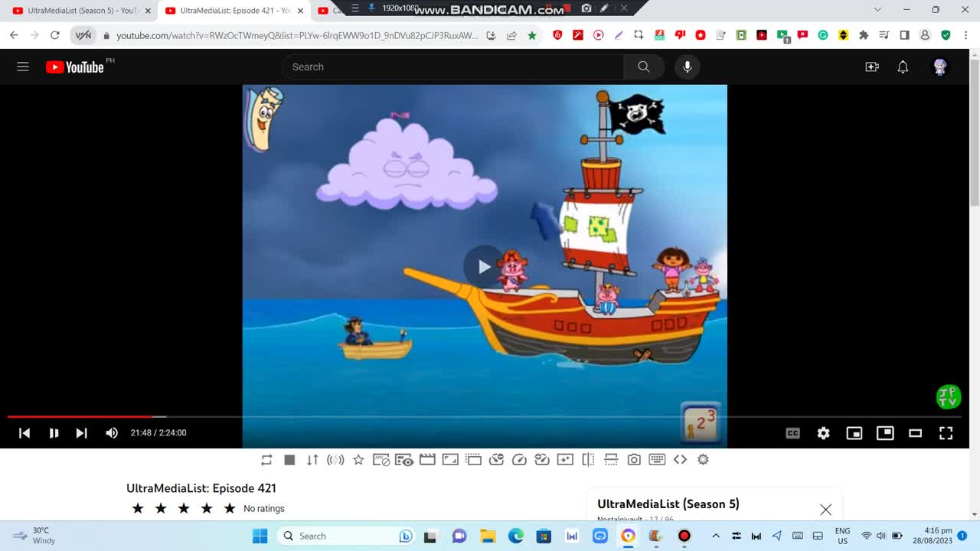Viewport: 980px width, 551px height.
Task: Open the Extensions puzzle icon
Action: coord(864,35)
